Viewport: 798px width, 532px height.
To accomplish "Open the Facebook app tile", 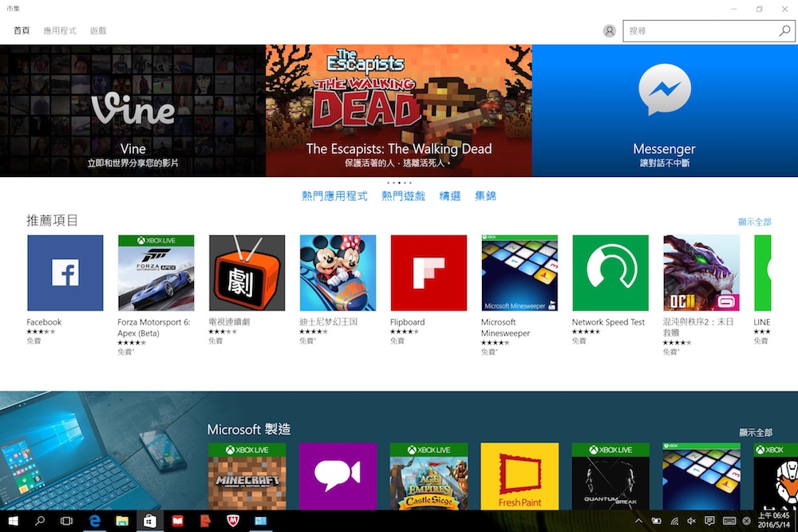I will coord(65,273).
